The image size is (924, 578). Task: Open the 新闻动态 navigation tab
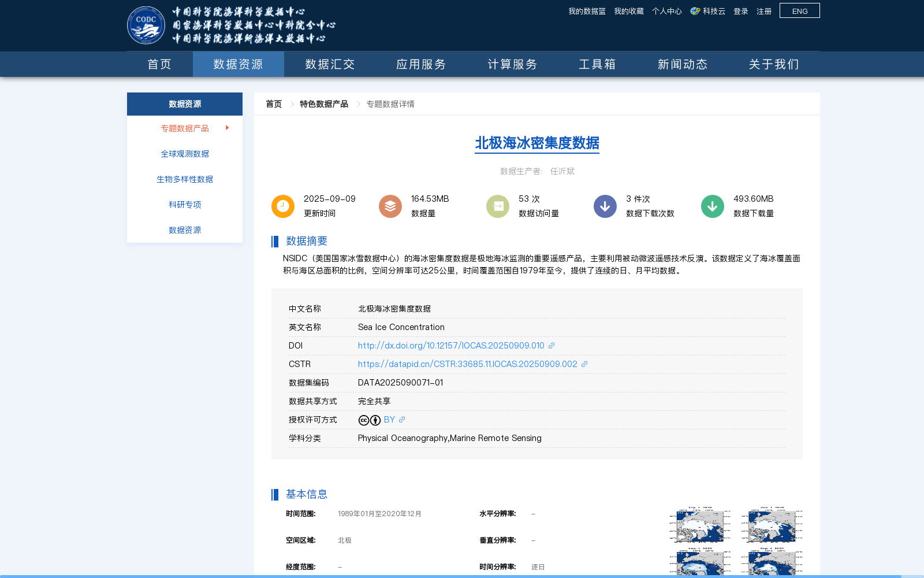click(x=683, y=64)
